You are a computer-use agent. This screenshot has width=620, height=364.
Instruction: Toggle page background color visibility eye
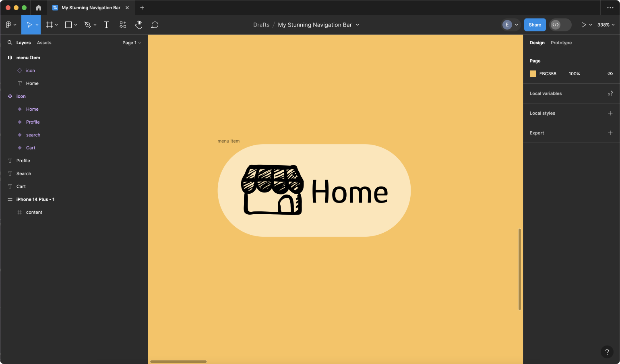point(610,74)
